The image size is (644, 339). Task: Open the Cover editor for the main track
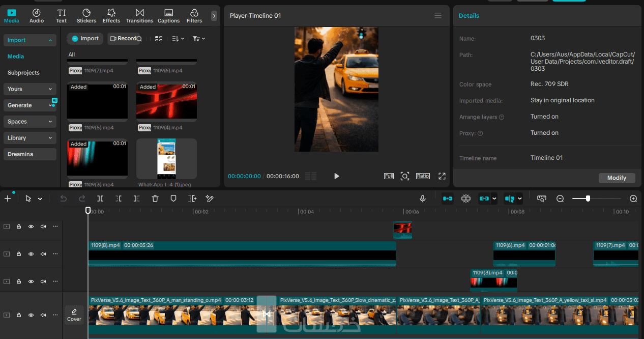74,315
